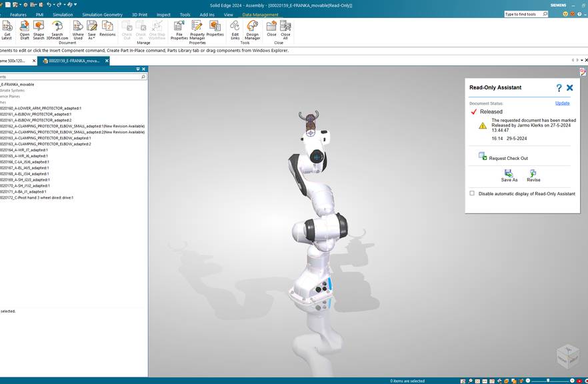Open a document draft using Open Draft
Screen dimensions: 588x384
coord(25,28)
